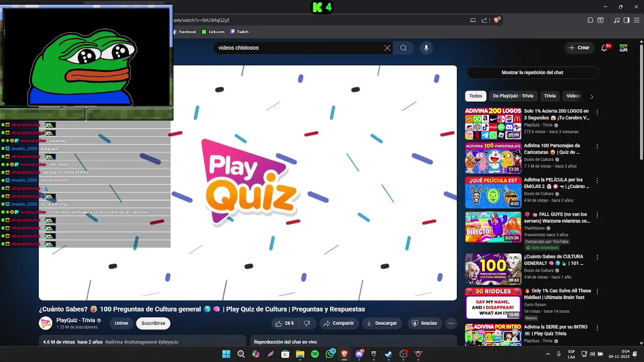Screen dimensions: 644x362
Task: Click the playing video area
Action: (x=248, y=183)
